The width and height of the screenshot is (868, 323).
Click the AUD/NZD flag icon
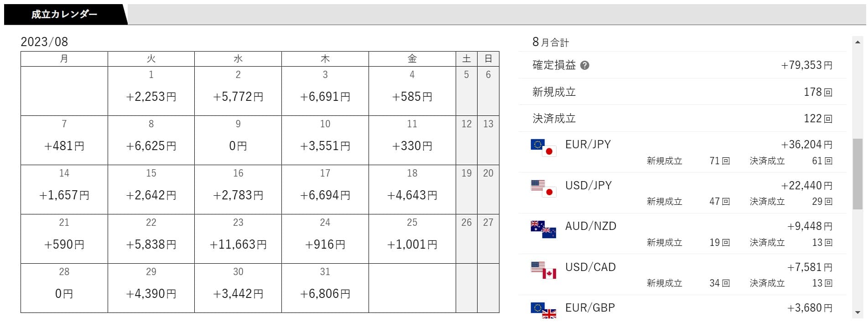tap(544, 229)
